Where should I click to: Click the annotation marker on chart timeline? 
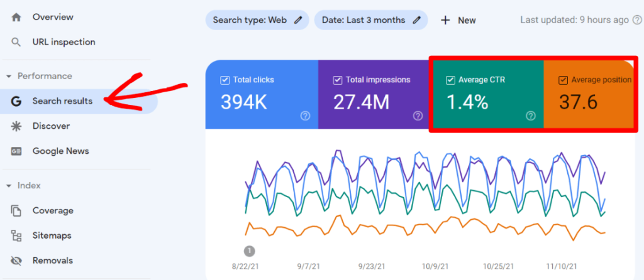point(249,251)
